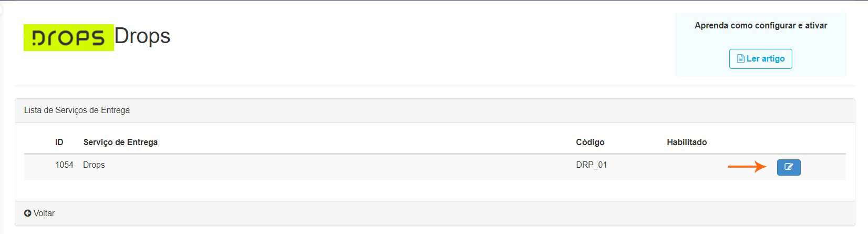Screen dimensions: 868x234
Task: Click the Código column header
Action: (x=590, y=143)
